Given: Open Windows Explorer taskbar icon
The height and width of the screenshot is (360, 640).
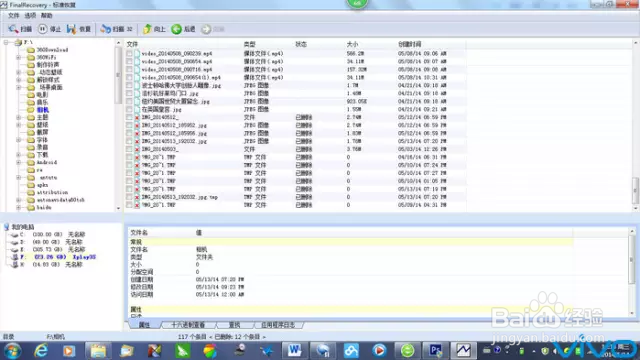Looking at the screenshot, I should 98,351.
